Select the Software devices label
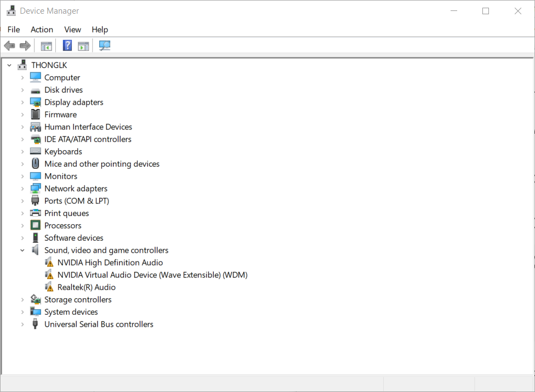The height and width of the screenshot is (392, 535). click(x=73, y=238)
